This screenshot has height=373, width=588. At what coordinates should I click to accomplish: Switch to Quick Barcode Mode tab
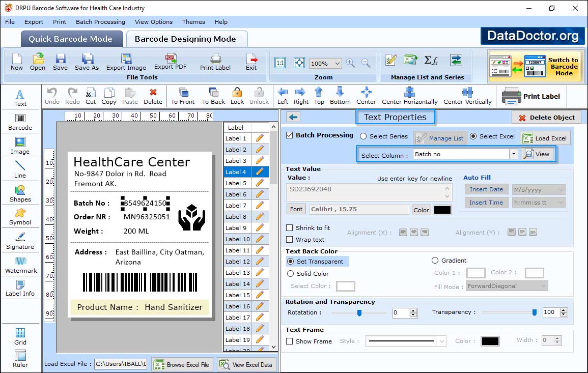point(72,39)
